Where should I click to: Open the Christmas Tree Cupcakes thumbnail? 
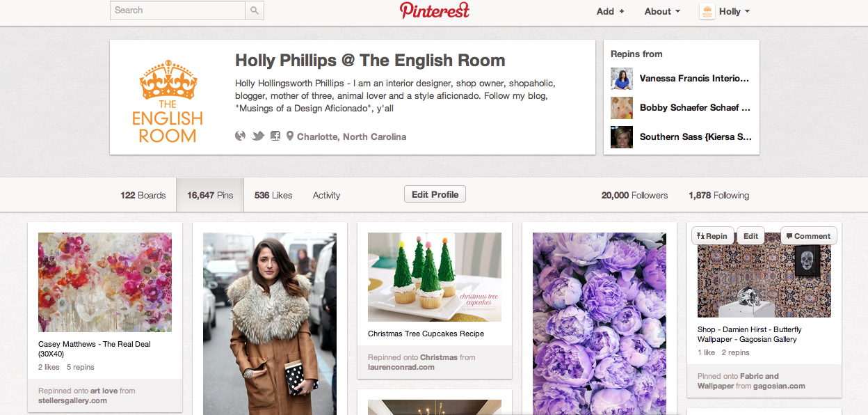click(x=435, y=277)
